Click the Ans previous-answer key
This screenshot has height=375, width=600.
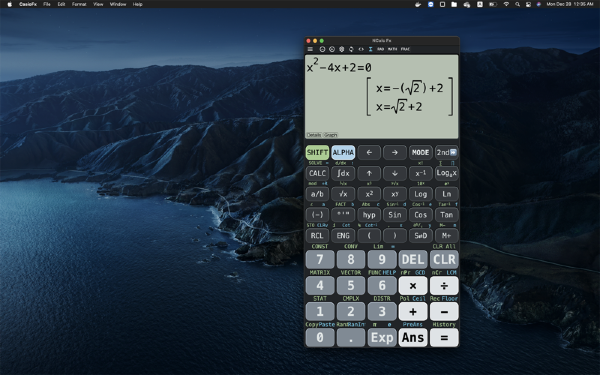[x=413, y=338]
